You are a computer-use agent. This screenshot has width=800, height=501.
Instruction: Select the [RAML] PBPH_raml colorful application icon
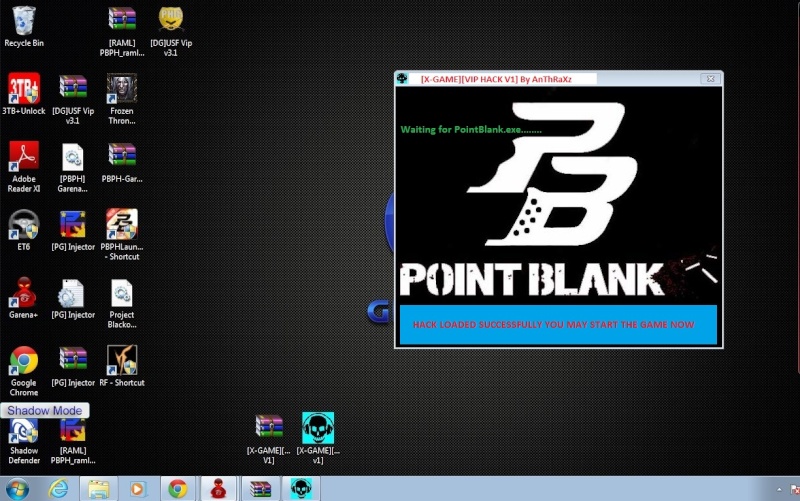[73, 430]
